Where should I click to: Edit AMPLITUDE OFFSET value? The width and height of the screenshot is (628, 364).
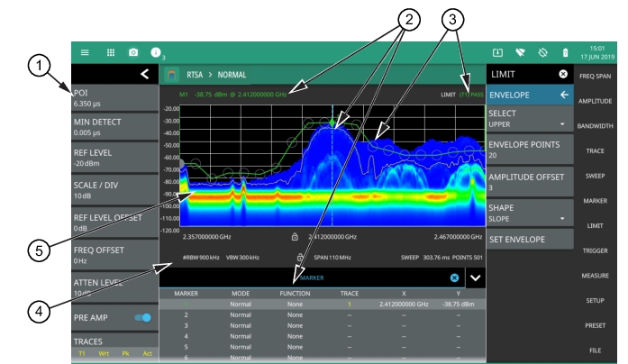530,182
